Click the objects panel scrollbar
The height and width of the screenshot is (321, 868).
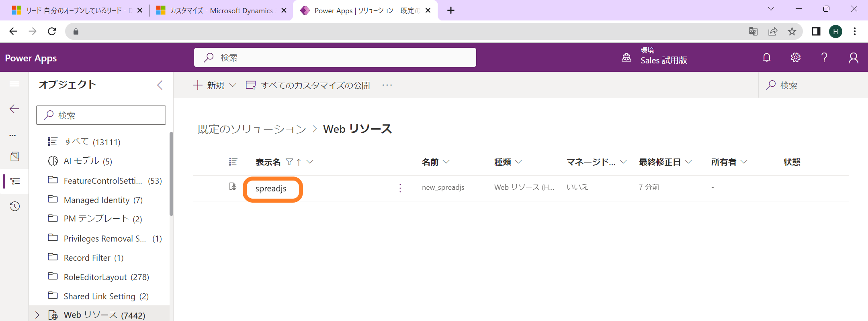tap(171, 174)
